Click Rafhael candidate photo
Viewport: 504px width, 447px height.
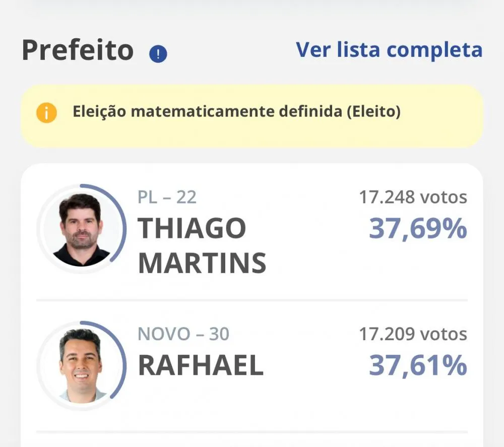pos(81,366)
